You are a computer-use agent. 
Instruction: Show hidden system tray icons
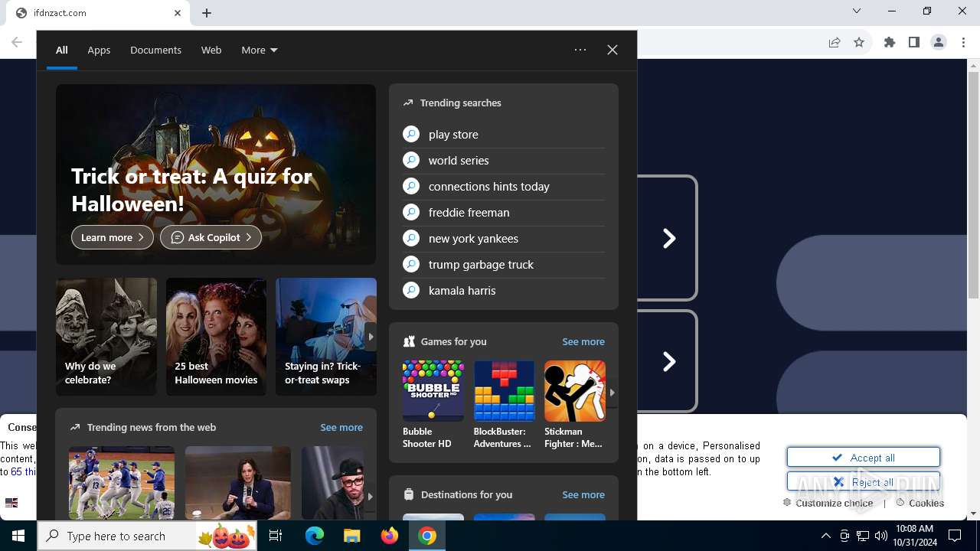coord(825,536)
